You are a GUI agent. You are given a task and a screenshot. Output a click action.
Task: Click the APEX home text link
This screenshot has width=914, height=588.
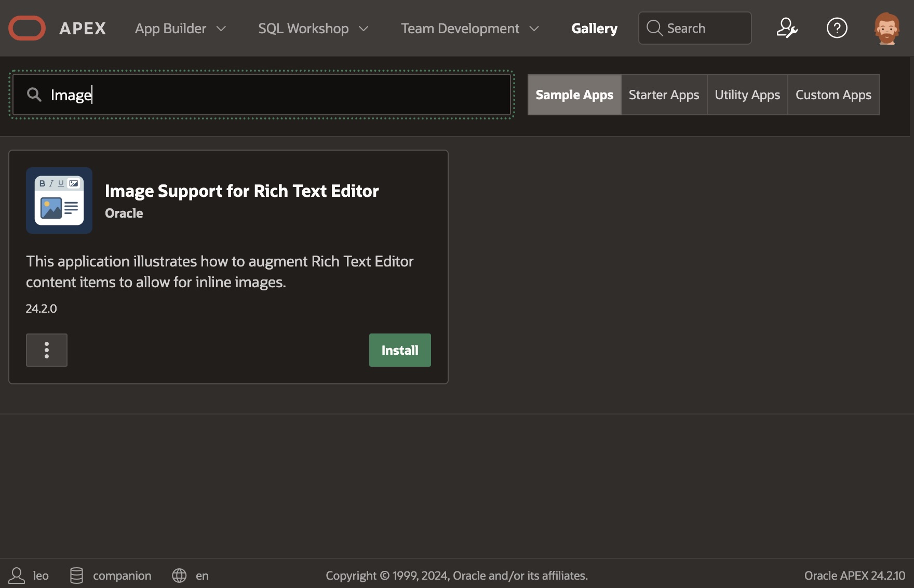[x=83, y=29]
